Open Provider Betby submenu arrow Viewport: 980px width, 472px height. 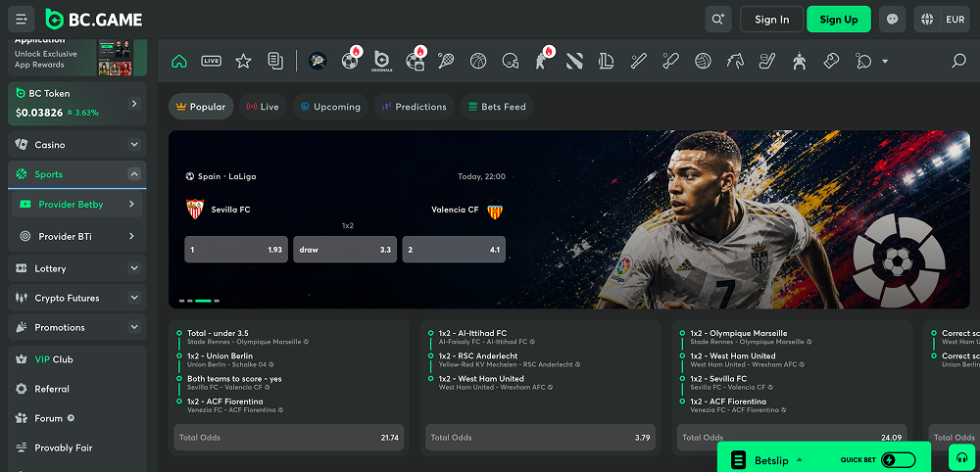[x=131, y=204]
